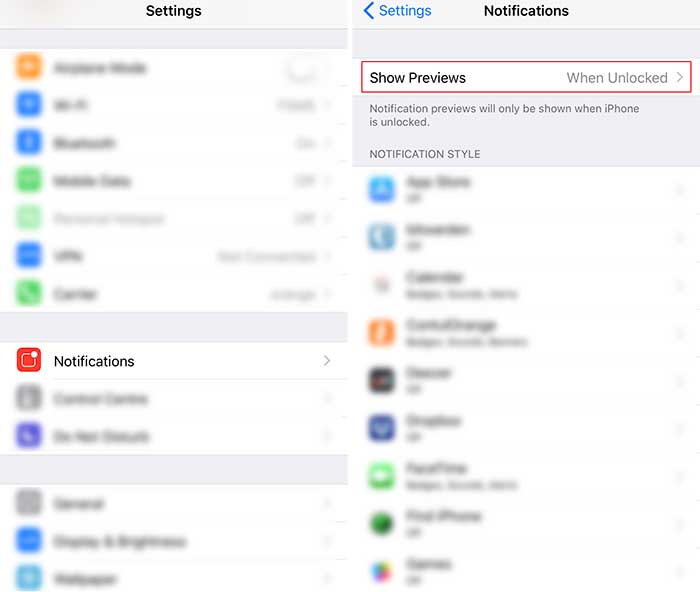Go back using the Settings link

click(x=405, y=10)
